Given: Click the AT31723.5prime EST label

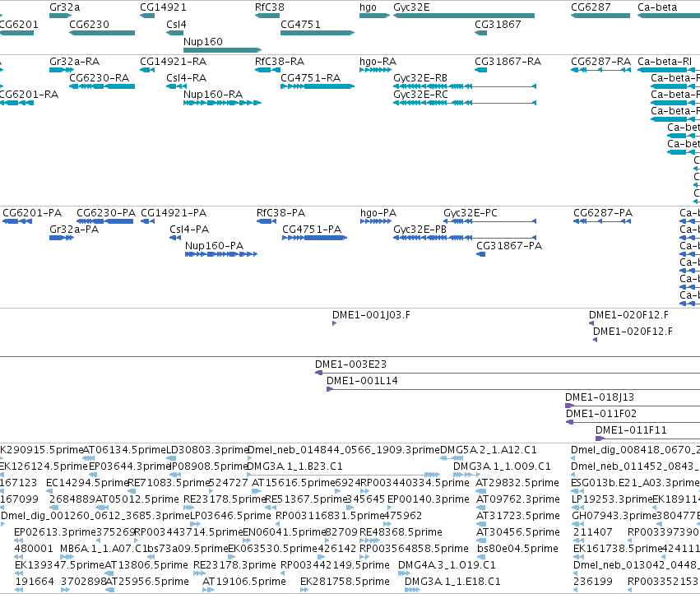Looking at the screenshot, I should click(518, 515).
